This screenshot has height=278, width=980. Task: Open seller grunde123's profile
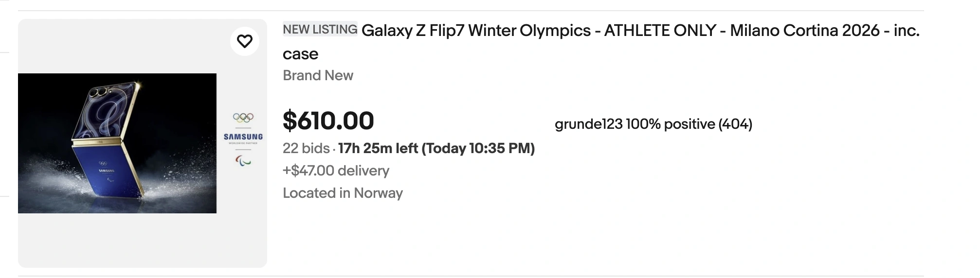[588, 124]
